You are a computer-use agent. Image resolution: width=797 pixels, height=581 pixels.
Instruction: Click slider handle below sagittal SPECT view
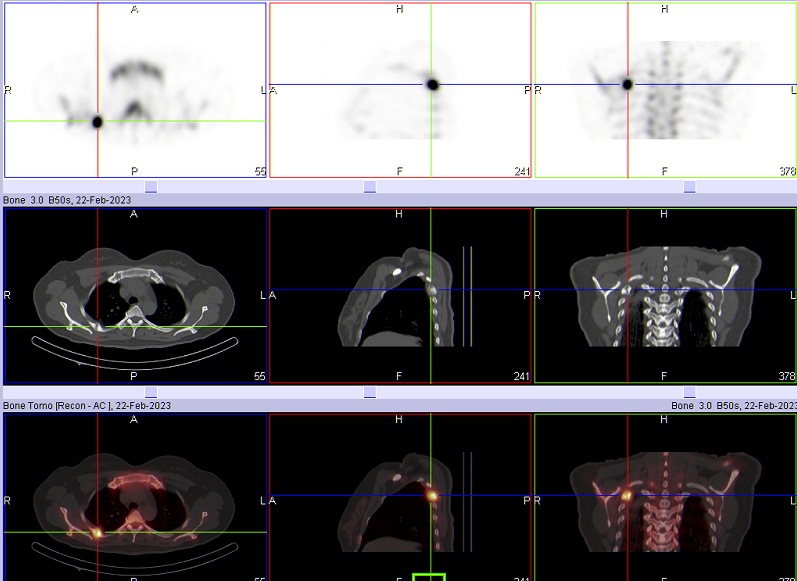click(370, 186)
